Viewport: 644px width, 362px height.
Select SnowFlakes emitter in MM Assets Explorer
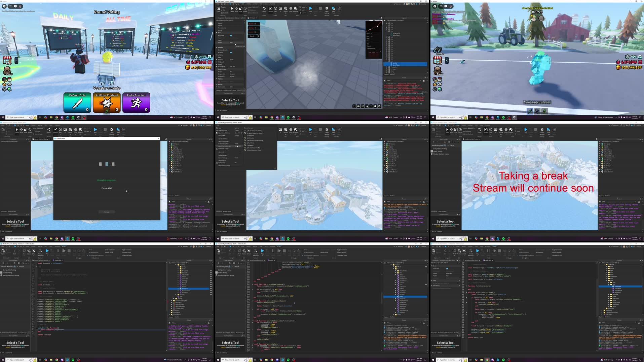pyautogui.click(x=396, y=65)
